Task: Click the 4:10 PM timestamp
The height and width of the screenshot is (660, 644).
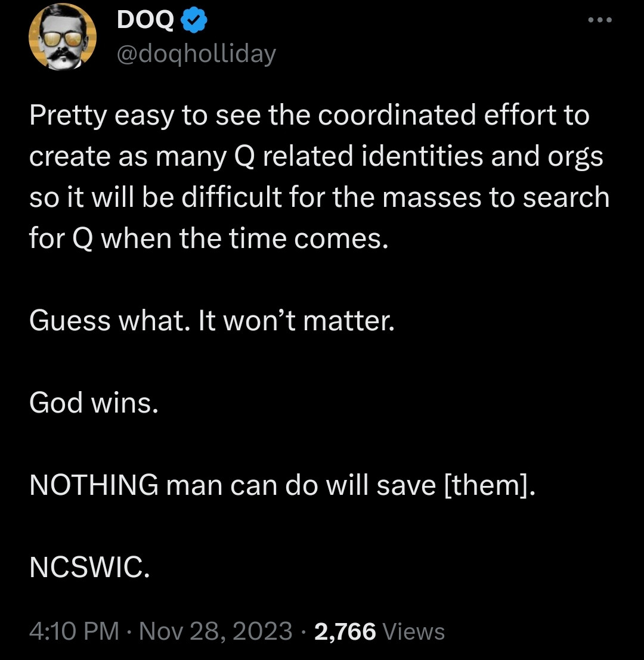Action: click(x=74, y=631)
